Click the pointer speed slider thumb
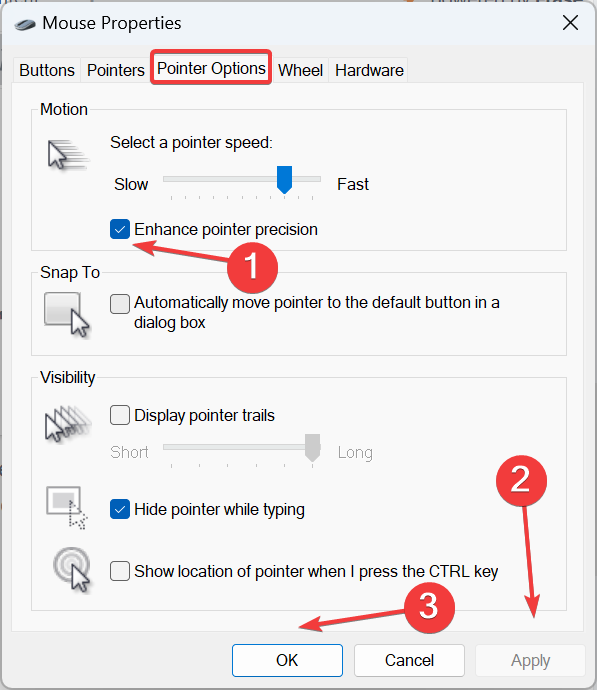 click(285, 180)
